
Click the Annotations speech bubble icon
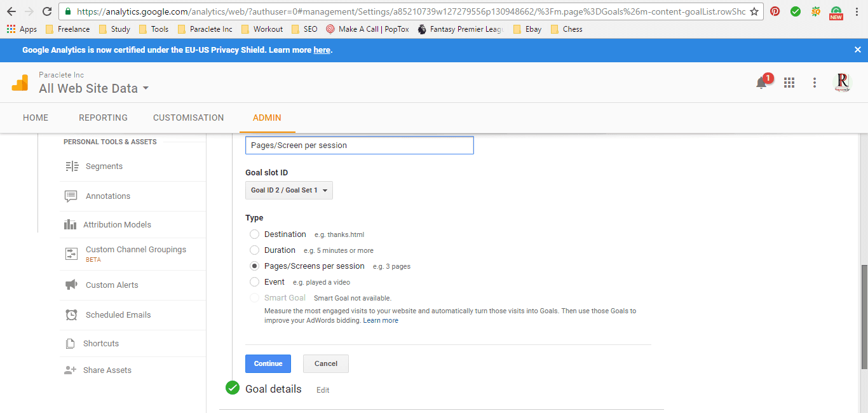[x=71, y=196]
